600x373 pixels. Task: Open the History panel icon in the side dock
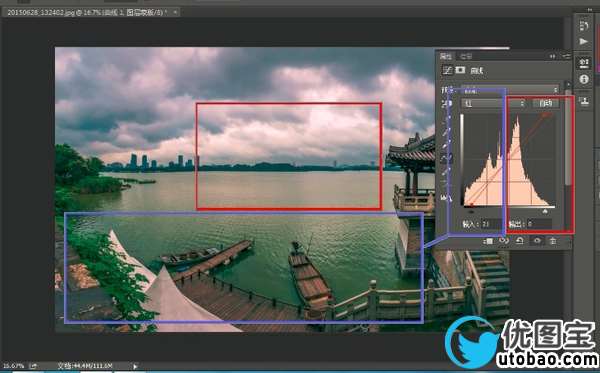pyautogui.click(x=584, y=26)
